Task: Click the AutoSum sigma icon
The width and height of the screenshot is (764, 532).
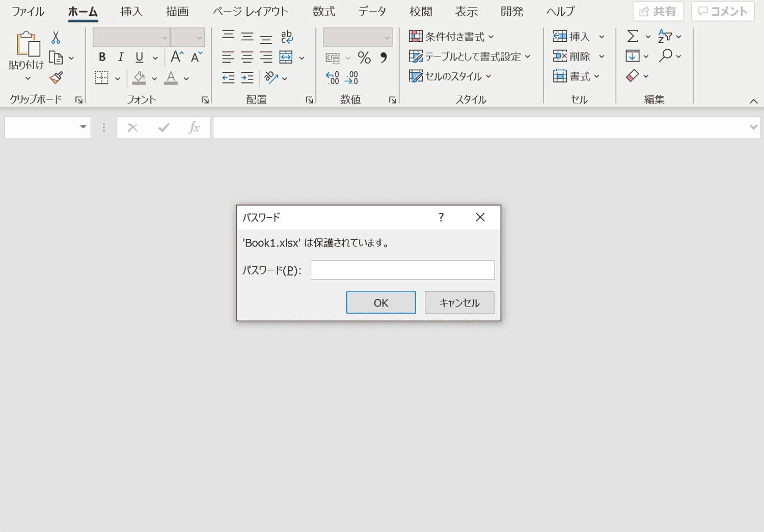Action: [x=633, y=36]
